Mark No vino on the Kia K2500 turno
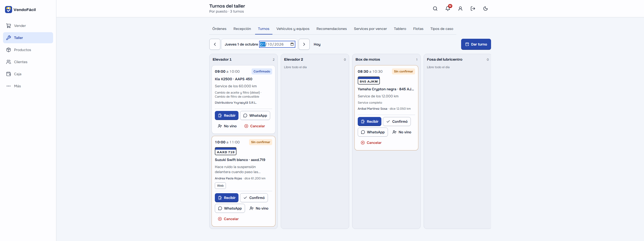This screenshot has height=241, width=644. tap(227, 126)
